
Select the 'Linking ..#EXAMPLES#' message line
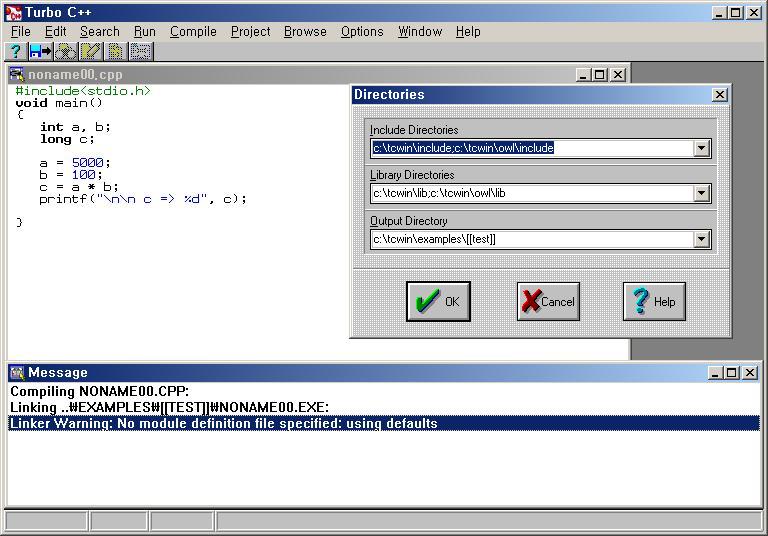tap(169, 407)
